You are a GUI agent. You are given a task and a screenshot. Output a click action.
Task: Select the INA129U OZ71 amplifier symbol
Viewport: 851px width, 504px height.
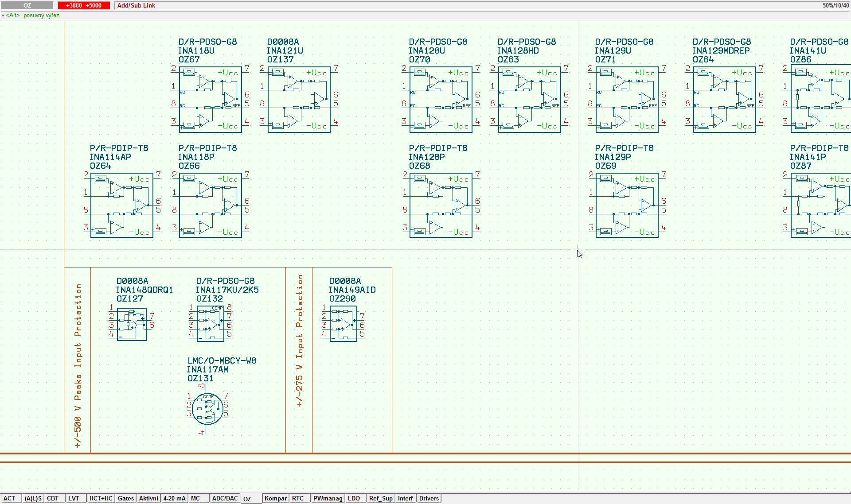click(x=627, y=99)
